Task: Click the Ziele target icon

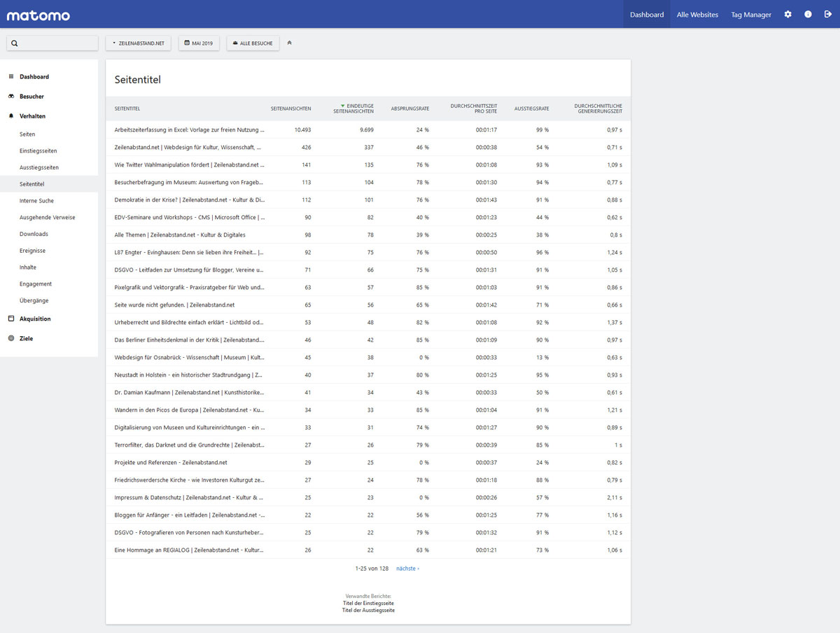Action: (x=11, y=338)
